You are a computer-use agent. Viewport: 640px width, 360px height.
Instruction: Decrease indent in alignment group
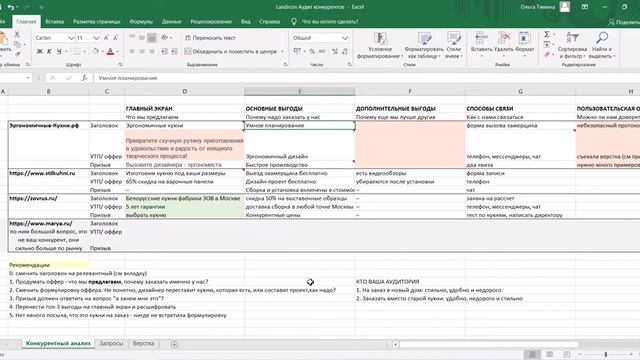point(164,51)
